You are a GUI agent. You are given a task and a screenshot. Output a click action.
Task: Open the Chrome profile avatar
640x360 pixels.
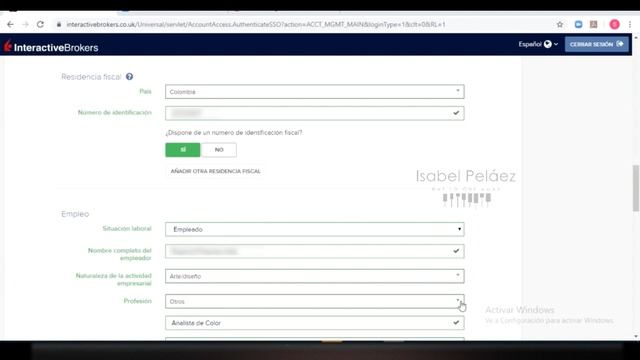(614, 24)
